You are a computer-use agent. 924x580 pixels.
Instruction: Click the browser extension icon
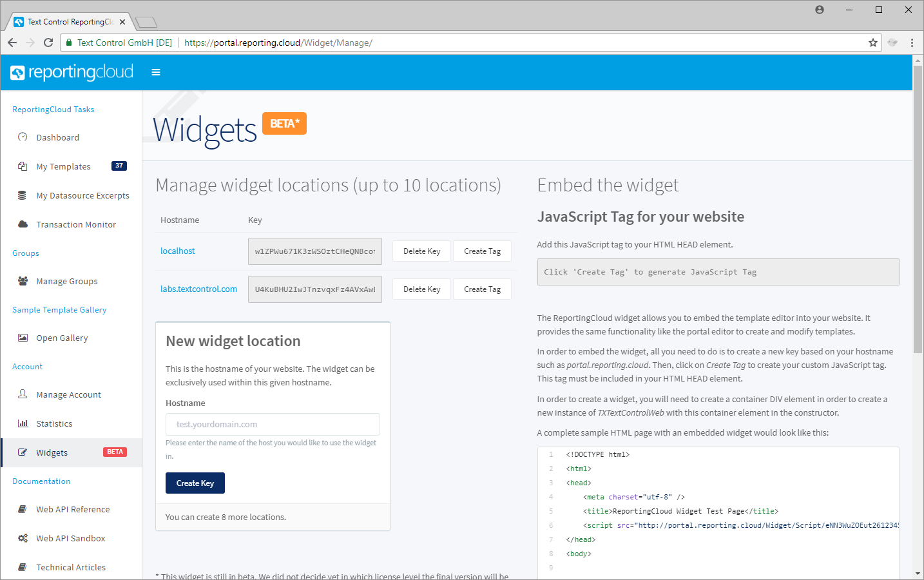click(892, 43)
